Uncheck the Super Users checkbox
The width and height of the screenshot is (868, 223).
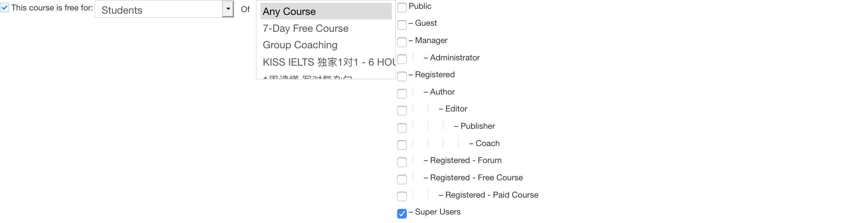pyautogui.click(x=402, y=213)
